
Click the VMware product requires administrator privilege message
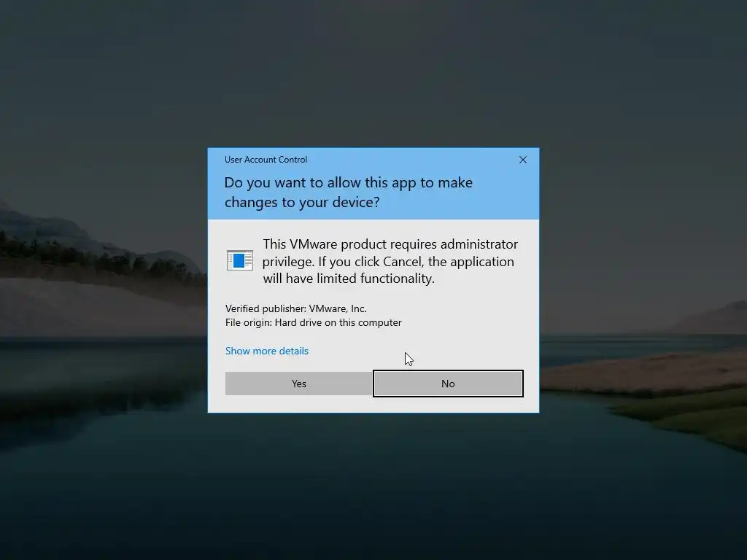(390, 261)
